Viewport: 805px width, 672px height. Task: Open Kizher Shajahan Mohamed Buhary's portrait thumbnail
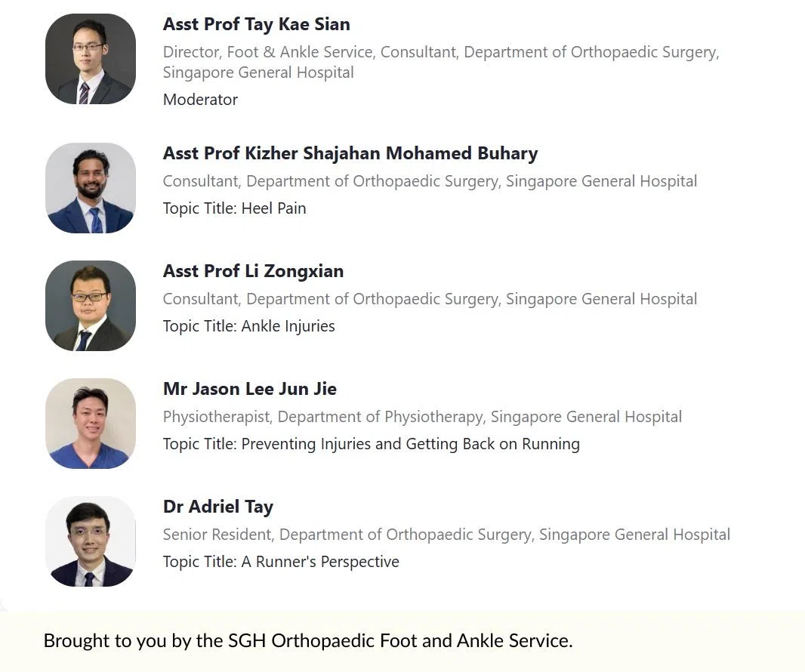[x=91, y=188]
